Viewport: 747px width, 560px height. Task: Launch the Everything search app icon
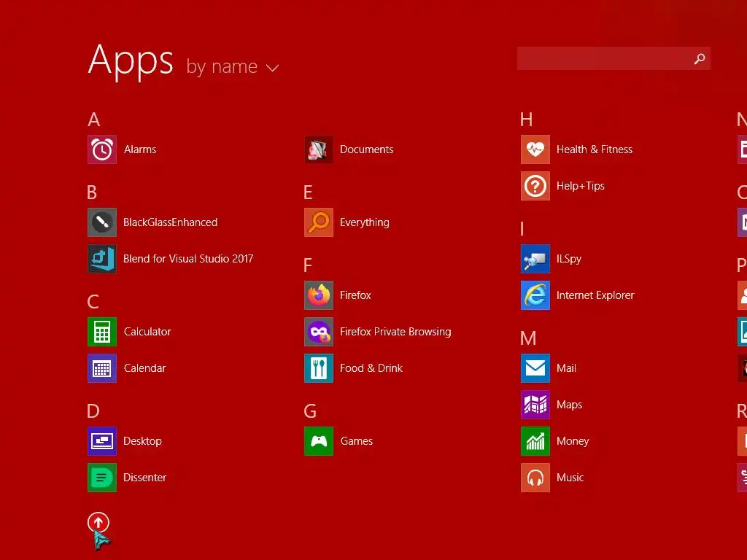319,222
